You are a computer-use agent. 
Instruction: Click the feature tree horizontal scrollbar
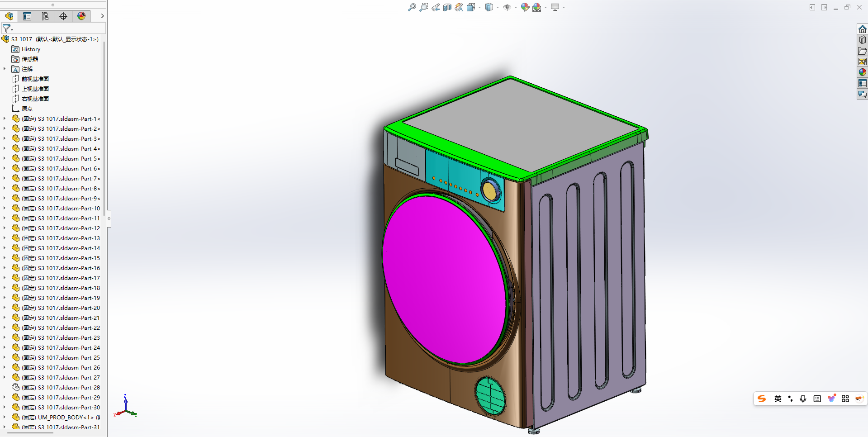coord(30,433)
